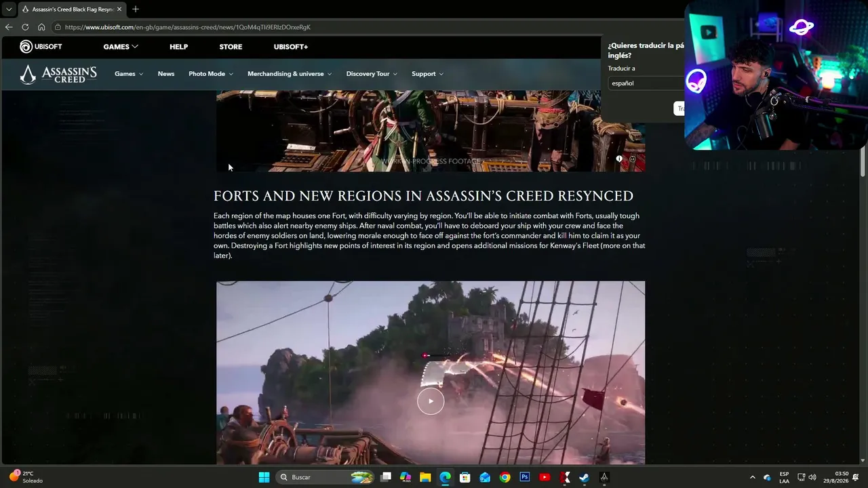Screen dimensions: 868x488
Task: Open the clock and calendar at 03:50
Action: pyautogui.click(x=835, y=477)
